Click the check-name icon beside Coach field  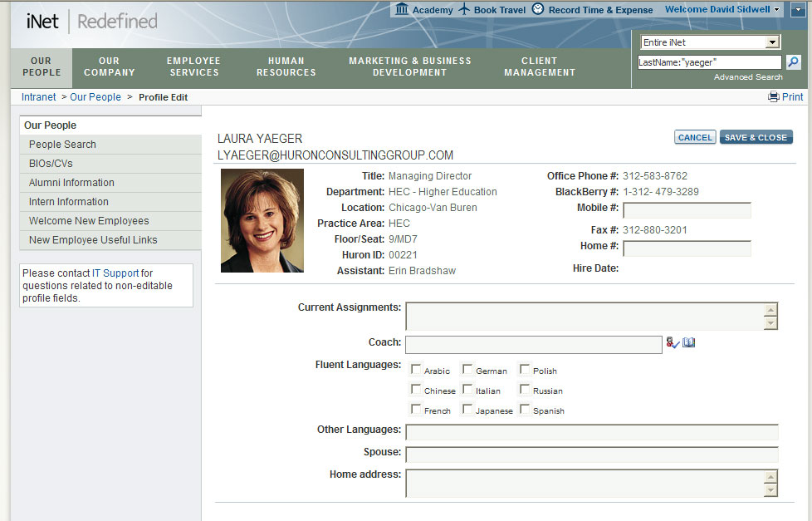(673, 342)
